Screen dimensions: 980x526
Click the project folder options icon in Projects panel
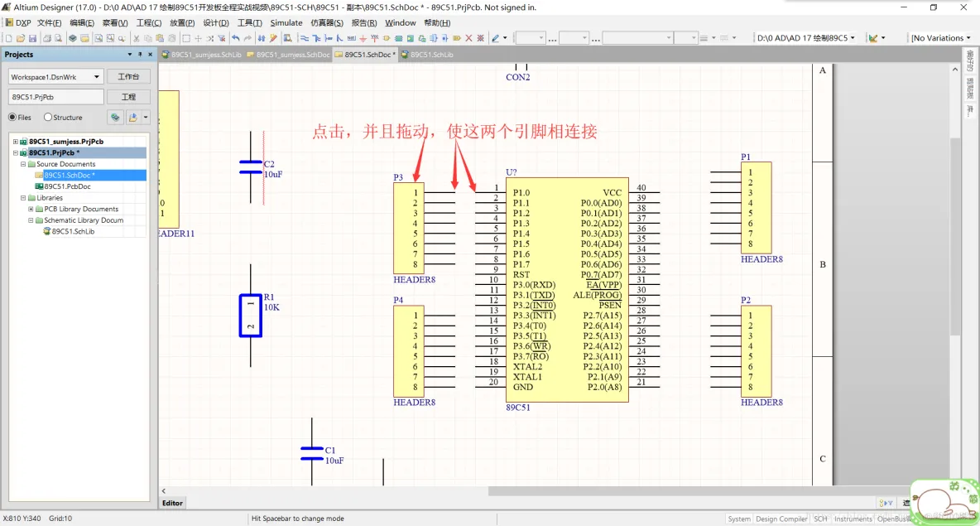click(x=132, y=117)
